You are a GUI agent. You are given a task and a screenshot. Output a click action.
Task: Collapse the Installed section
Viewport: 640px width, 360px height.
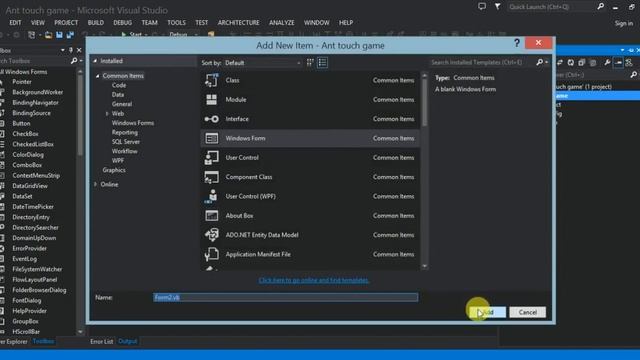click(x=96, y=61)
